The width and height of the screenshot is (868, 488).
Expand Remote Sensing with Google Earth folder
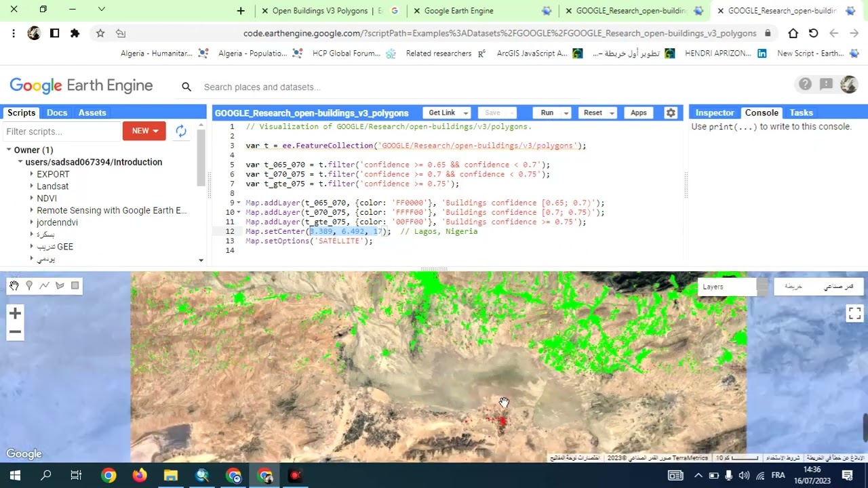point(31,211)
